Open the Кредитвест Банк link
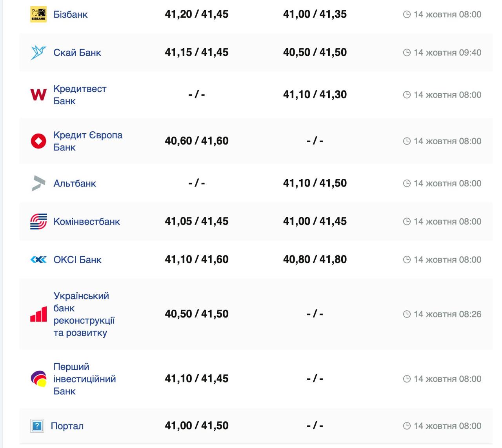Viewport: 502px width, 448px height. (80, 95)
